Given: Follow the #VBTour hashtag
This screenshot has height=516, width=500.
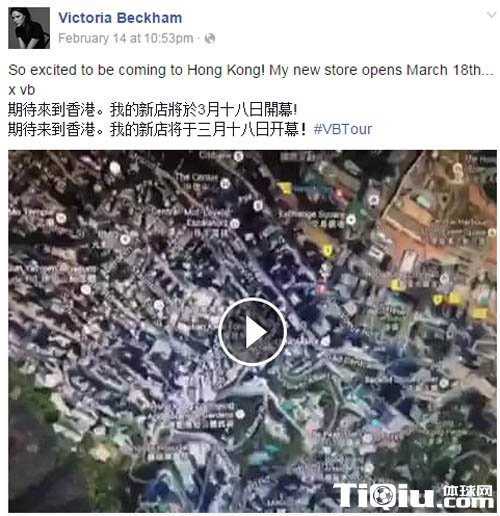Looking at the screenshot, I should point(342,129).
